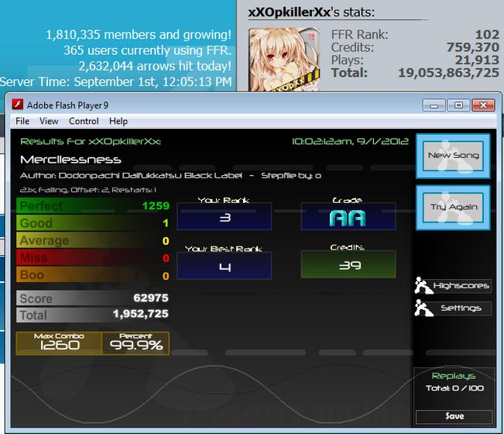
Task: Open the Control menu
Action: click(84, 122)
